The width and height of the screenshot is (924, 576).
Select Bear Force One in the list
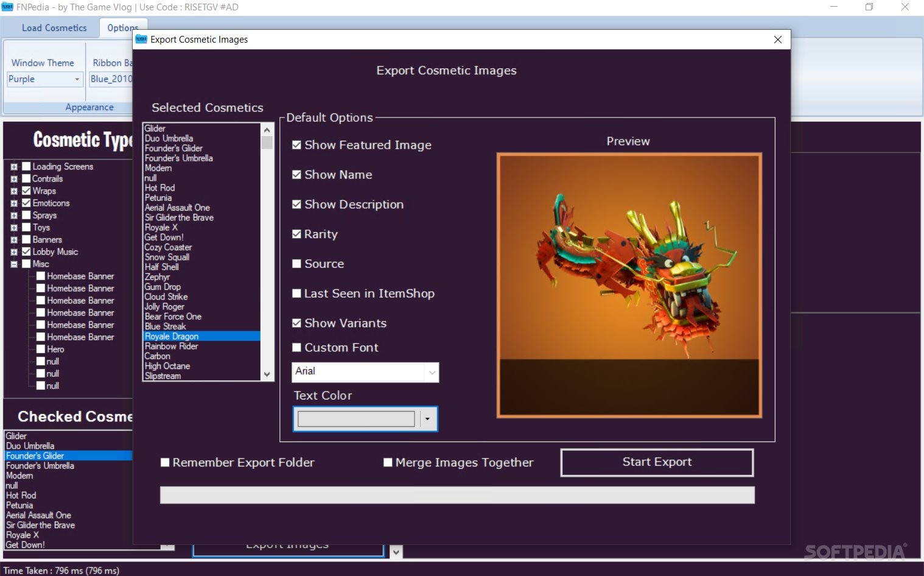point(201,317)
